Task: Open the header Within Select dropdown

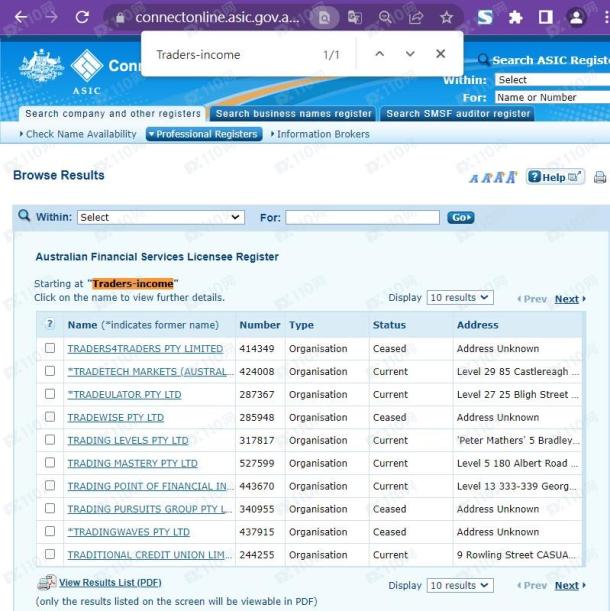Action: [x=552, y=79]
